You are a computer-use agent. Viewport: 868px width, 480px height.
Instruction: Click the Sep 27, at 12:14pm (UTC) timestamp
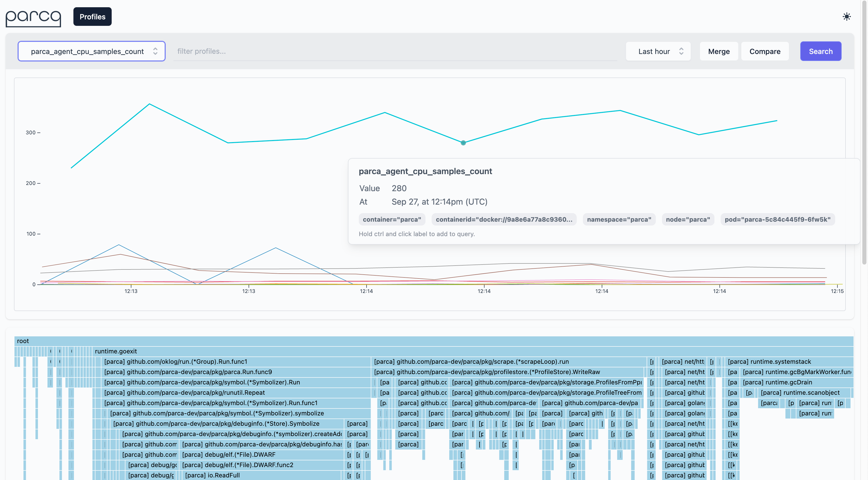click(x=439, y=202)
